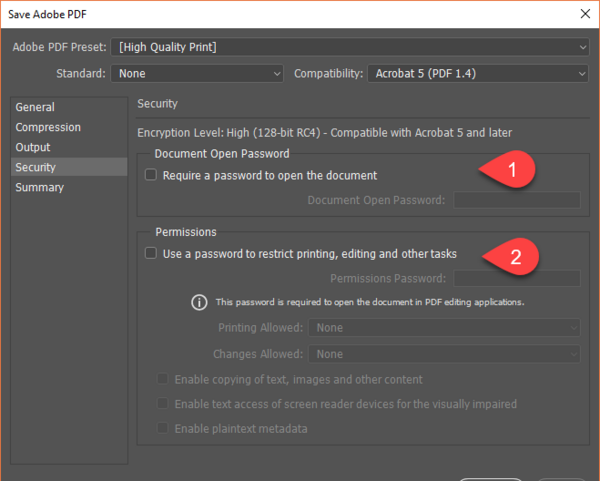
Task: Toggle Enable text access of screen reader checkbox
Action: pyautogui.click(x=163, y=403)
